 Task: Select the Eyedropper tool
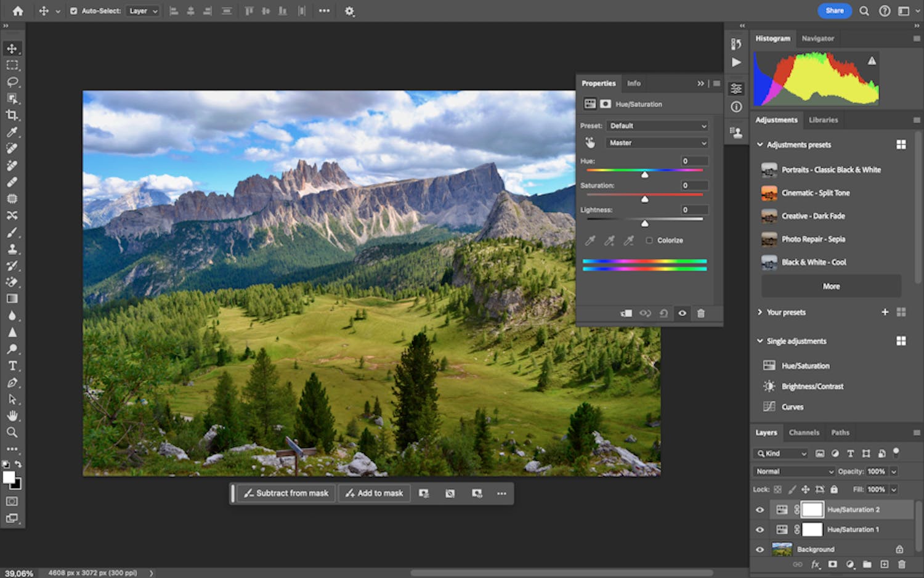12,132
